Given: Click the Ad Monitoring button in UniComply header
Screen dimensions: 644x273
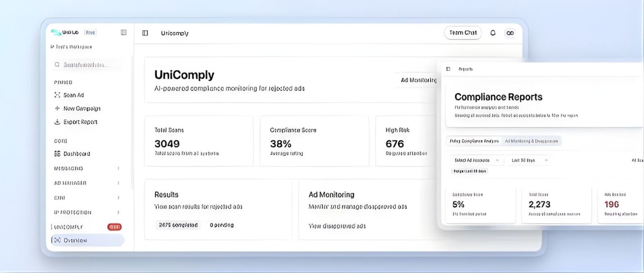Looking at the screenshot, I should tap(419, 80).
